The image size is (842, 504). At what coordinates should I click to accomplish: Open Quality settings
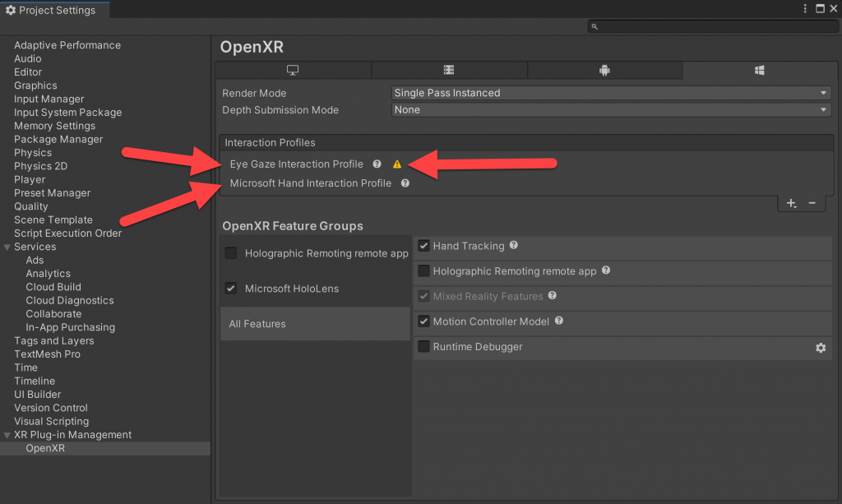(30, 206)
